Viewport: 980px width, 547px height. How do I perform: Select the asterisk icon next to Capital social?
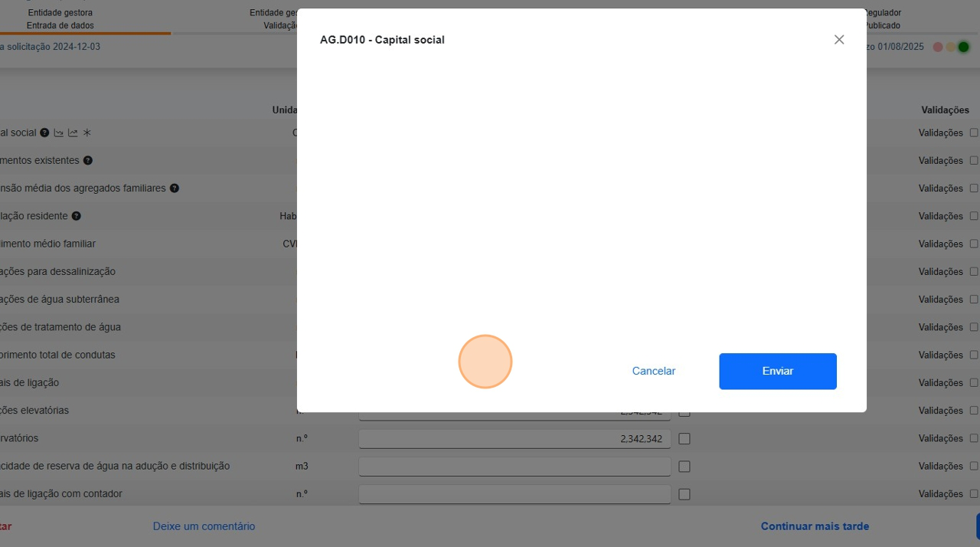pos(87,133)
